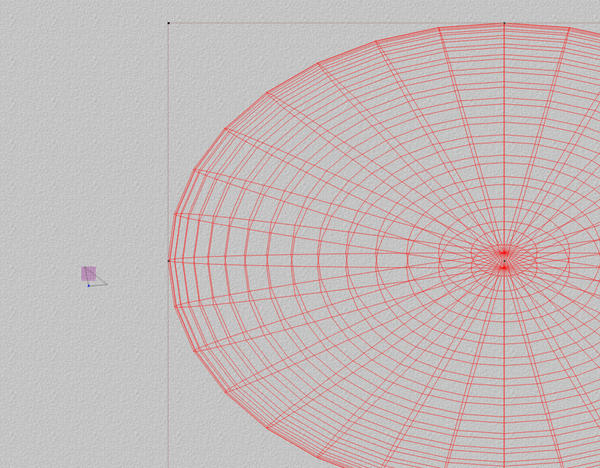This screenshot has width=600, height=468.
Task: Click the left-edge midpoint handle of bounding box
Action: 169,261
